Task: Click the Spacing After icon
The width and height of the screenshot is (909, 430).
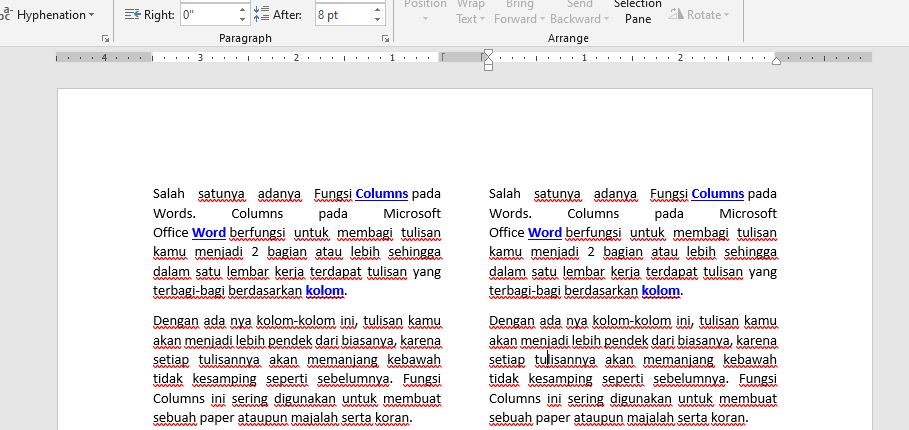Action: tap(261, 14)
